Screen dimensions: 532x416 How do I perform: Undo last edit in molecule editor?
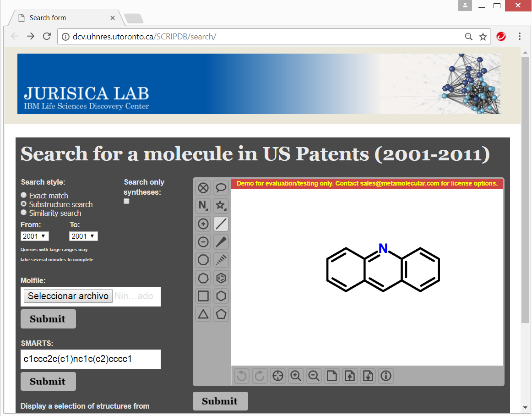242,376
